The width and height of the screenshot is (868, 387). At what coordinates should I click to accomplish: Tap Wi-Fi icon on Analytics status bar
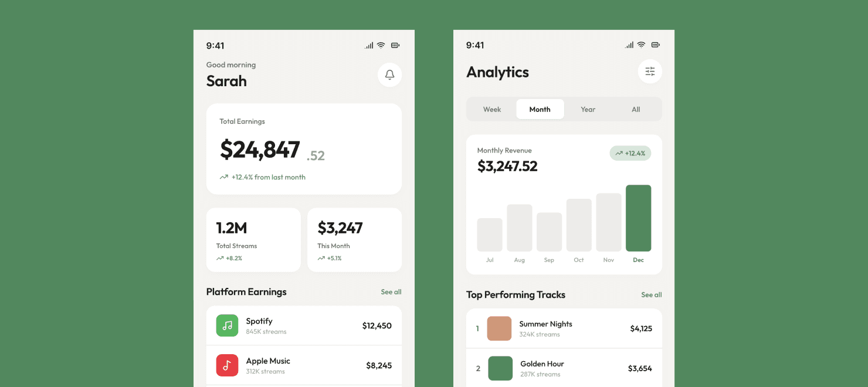click(x=641, y=45)
